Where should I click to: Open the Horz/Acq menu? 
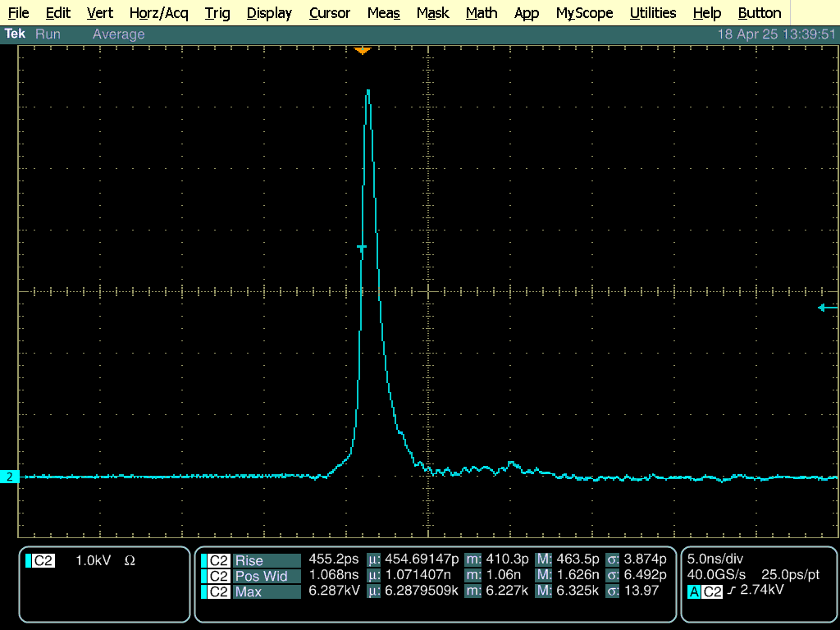[x=158, y=13]
